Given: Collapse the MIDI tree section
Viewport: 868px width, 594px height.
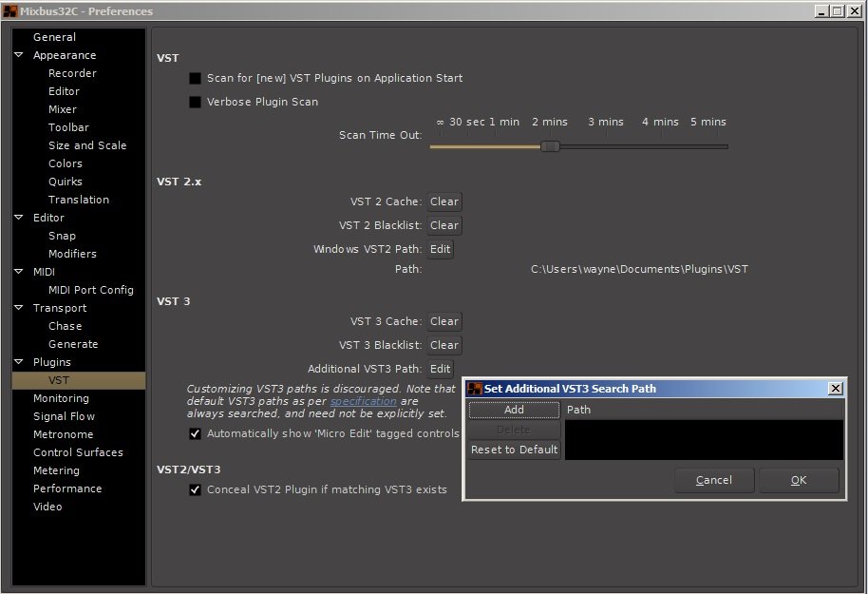Looking at the screenshot, I should point(19,272).
